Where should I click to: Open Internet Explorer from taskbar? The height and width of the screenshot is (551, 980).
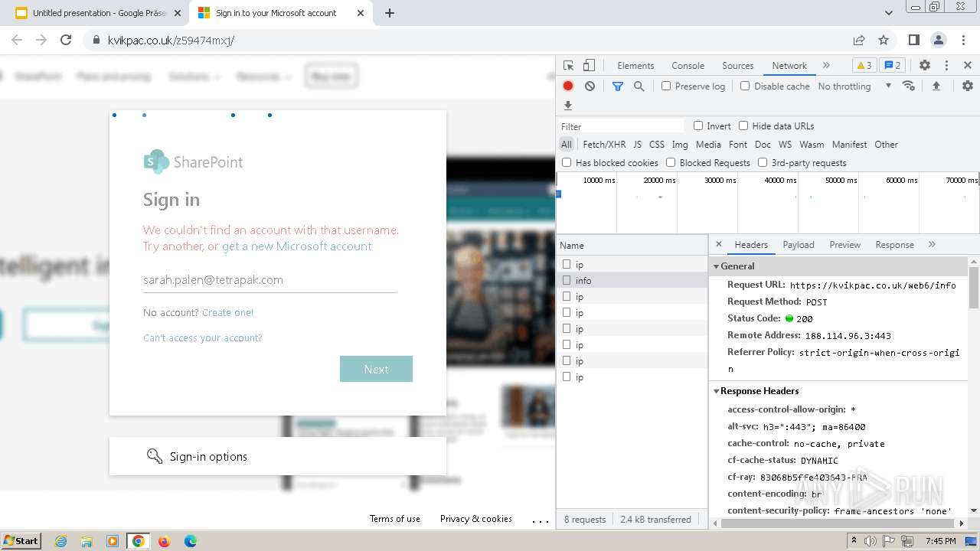tap(60, 541)
